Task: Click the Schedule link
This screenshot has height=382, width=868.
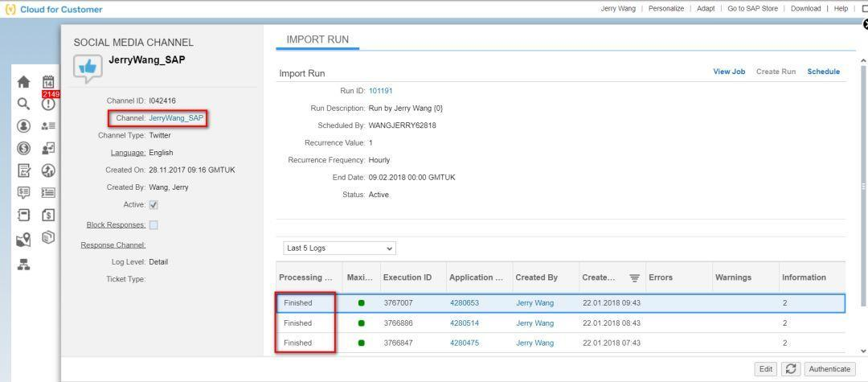Action: point(823,72)
